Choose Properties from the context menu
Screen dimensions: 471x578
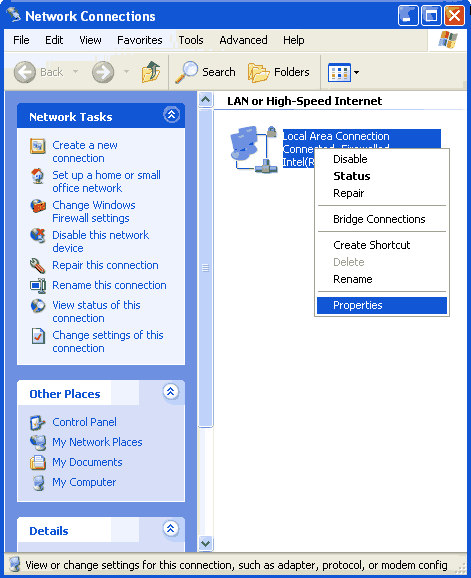[x=382, y=305]
